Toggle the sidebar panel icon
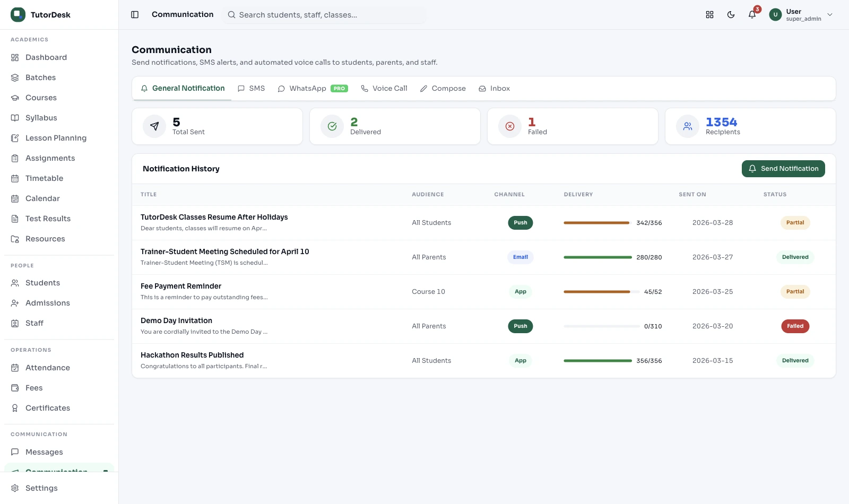 135,15
